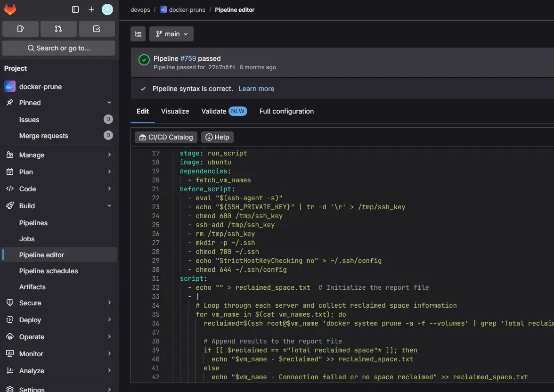Open merge requests shortcut icon

pos(58,29)
